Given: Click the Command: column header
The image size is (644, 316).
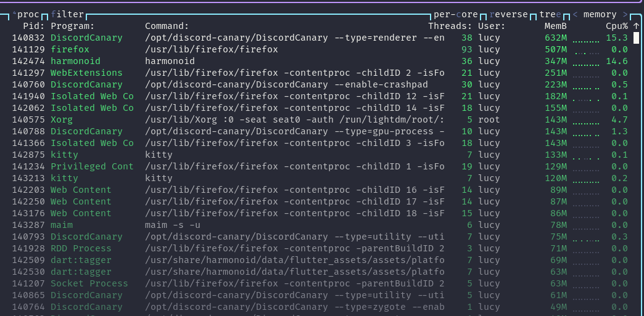Looking at the screenshot, I should [x=167, y=26].
